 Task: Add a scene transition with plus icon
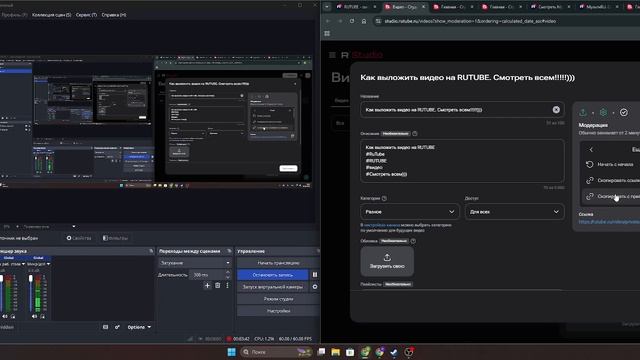click(x=207, y=286)
